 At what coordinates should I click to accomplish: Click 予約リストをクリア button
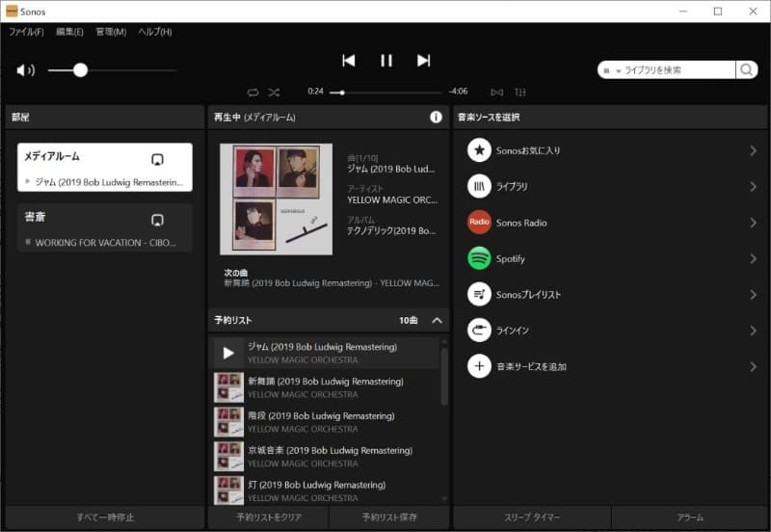coord(269,518)
